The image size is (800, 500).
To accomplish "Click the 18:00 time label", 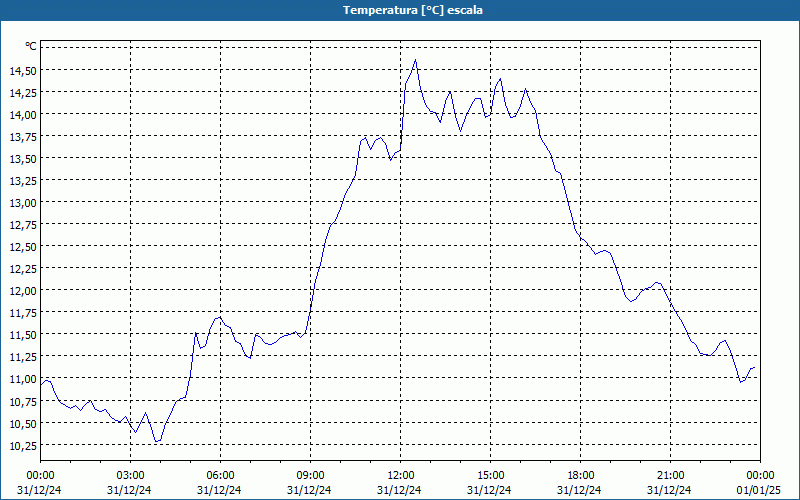I will [581, 476].
